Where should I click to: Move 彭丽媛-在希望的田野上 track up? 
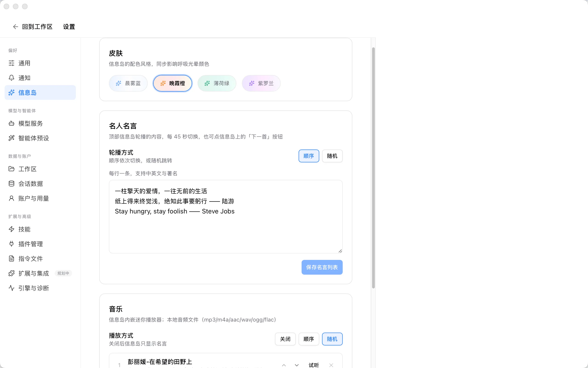[284, 365]
